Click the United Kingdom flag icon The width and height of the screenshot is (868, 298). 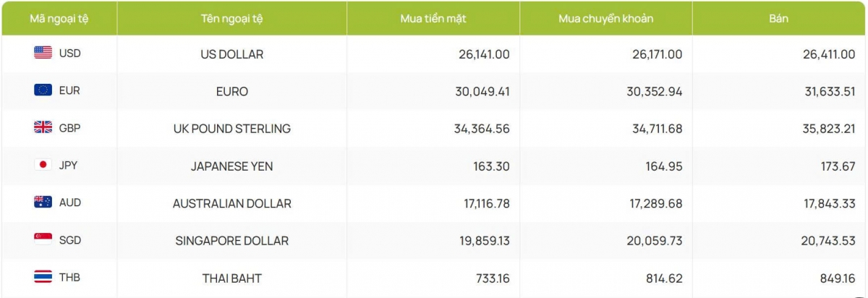[43, 128]
